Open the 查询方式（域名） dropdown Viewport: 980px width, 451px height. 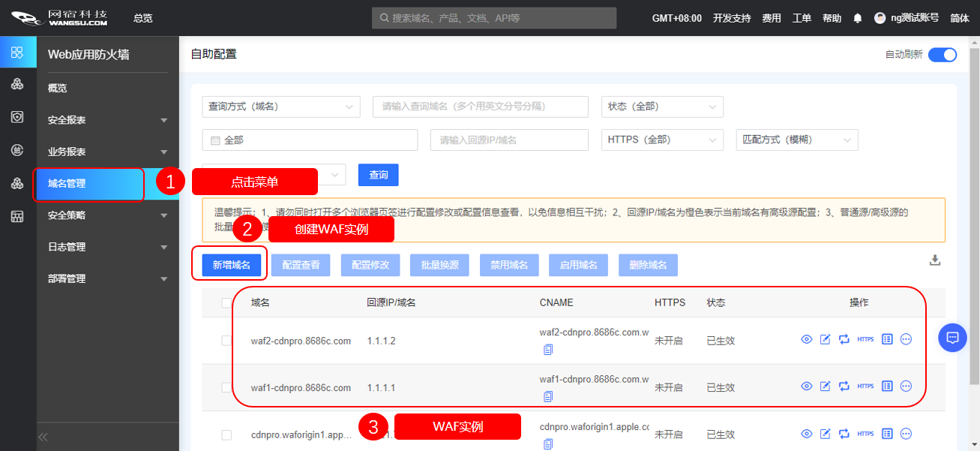click(x=280, y=107)
